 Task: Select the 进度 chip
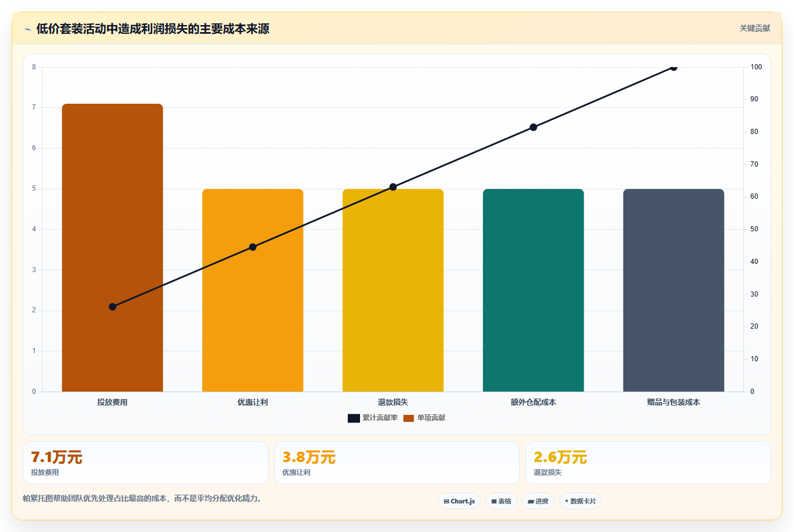[538, 501]
